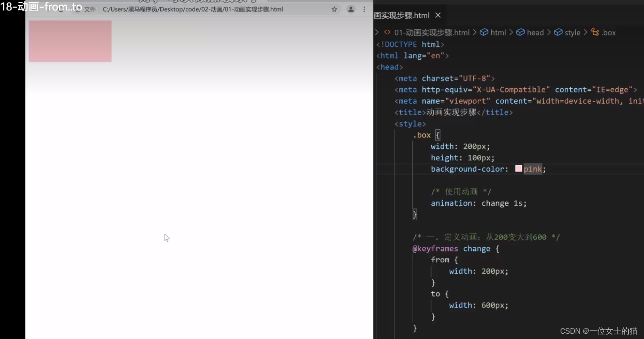Click the 'pink' value in code
The image size is (644, 339).
point(532,169)
